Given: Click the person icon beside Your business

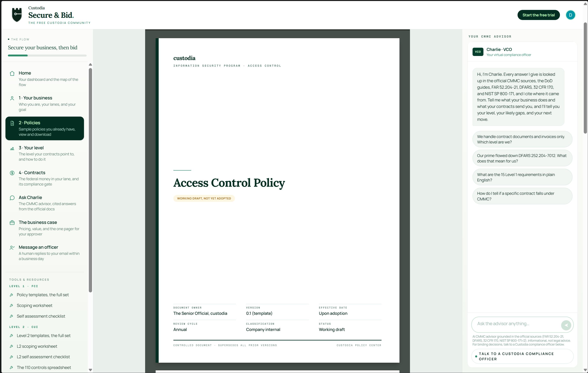Looking at the screenshot, I should [12, 98].
